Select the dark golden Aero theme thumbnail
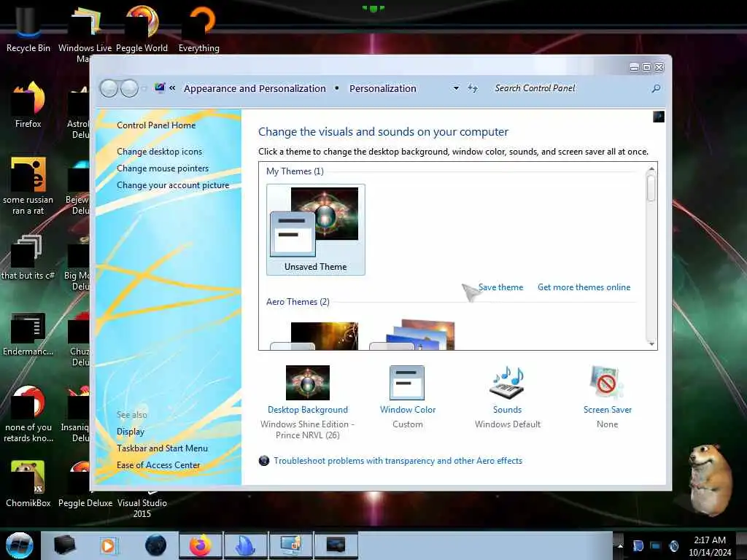Screen dimensions: 747x560 click(314, 335)
